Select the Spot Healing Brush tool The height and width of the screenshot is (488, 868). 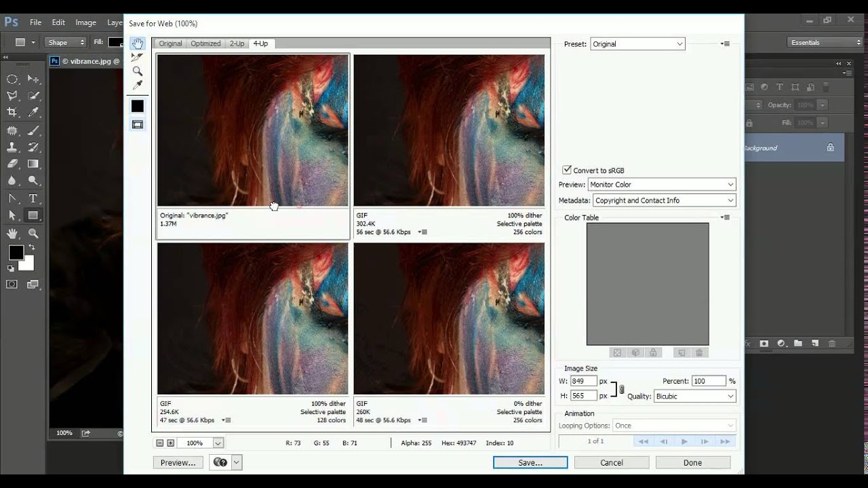(12, 130)
